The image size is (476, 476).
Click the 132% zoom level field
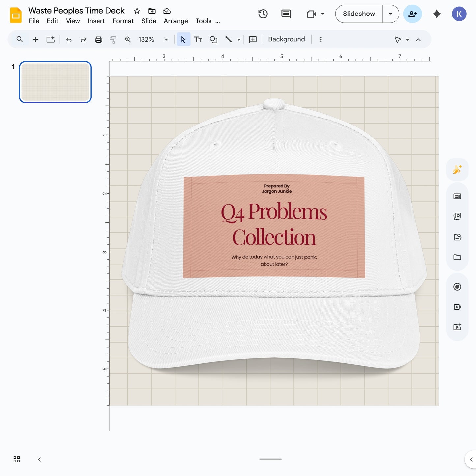146,40
